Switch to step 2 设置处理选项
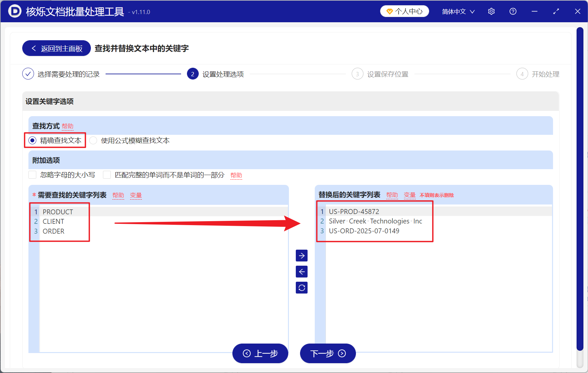 (x=193, y=74)
